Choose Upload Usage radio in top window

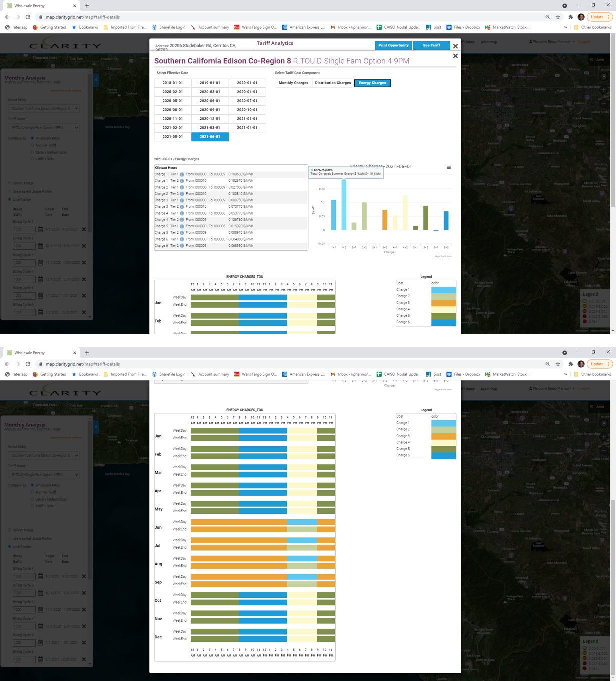click(x=9, y=183)
